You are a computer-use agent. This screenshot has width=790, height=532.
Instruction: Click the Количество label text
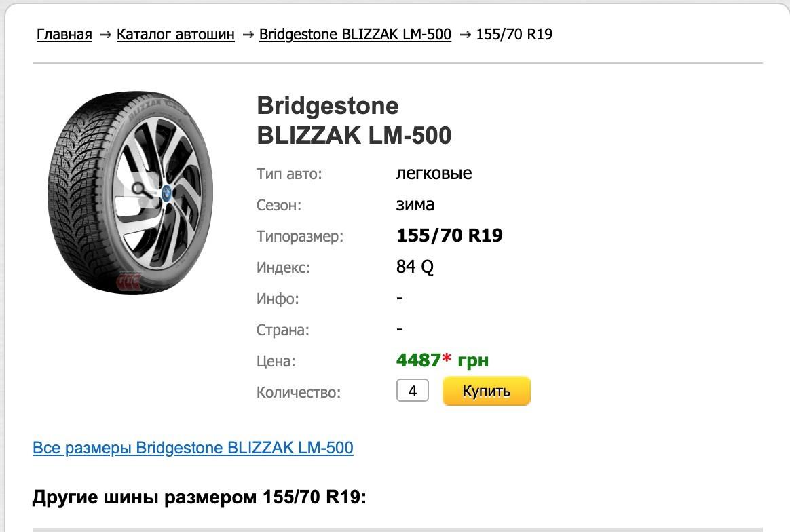coord(298,392)
